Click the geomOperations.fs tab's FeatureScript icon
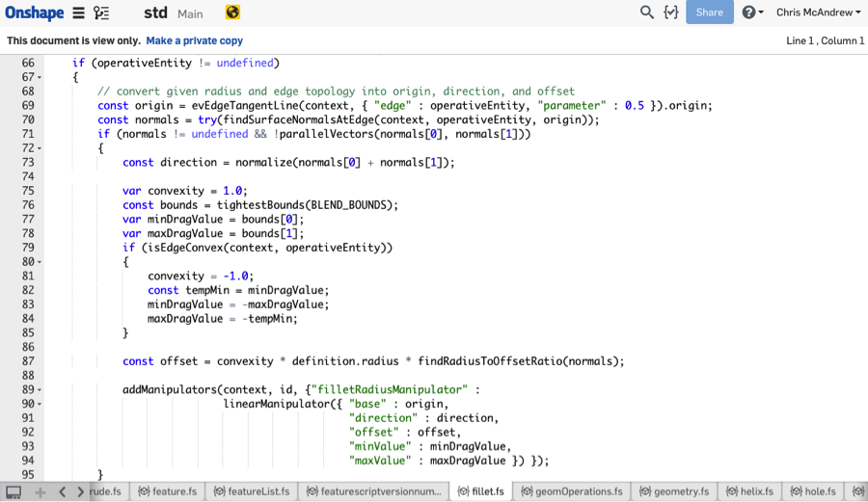 [x=527, y=491]
